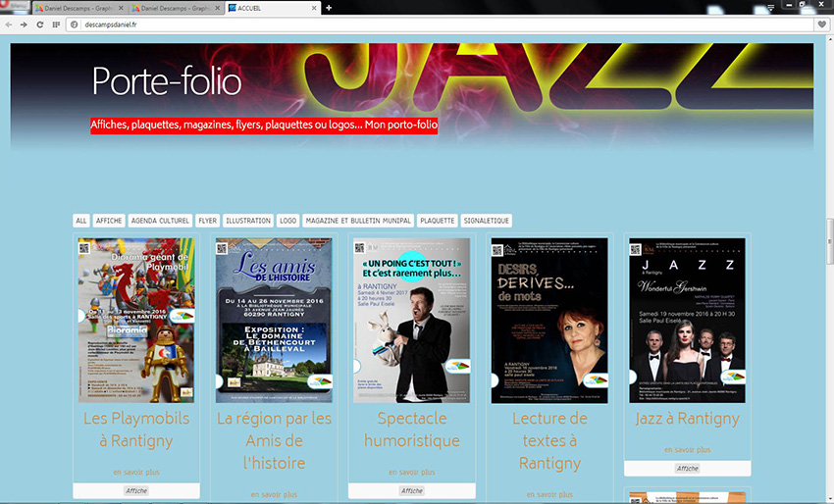Open the Playmobil diorama poster thumbnail

pos(136,320)
